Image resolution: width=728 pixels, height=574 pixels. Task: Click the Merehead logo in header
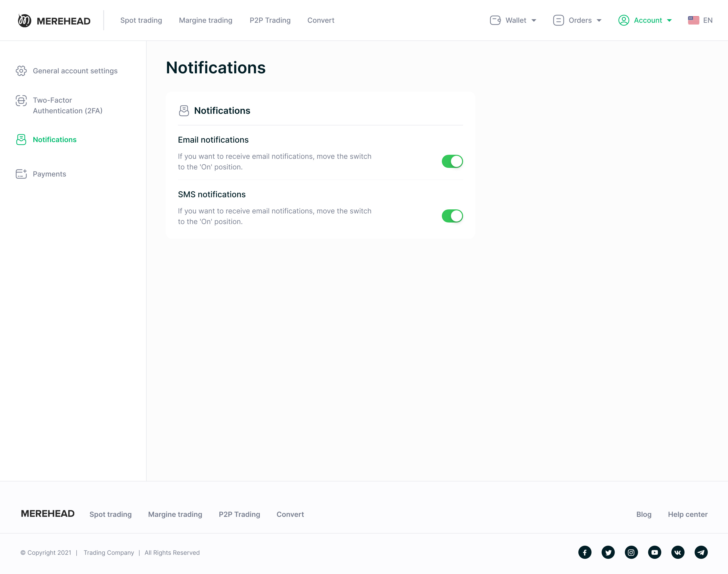tap(54, 20)
